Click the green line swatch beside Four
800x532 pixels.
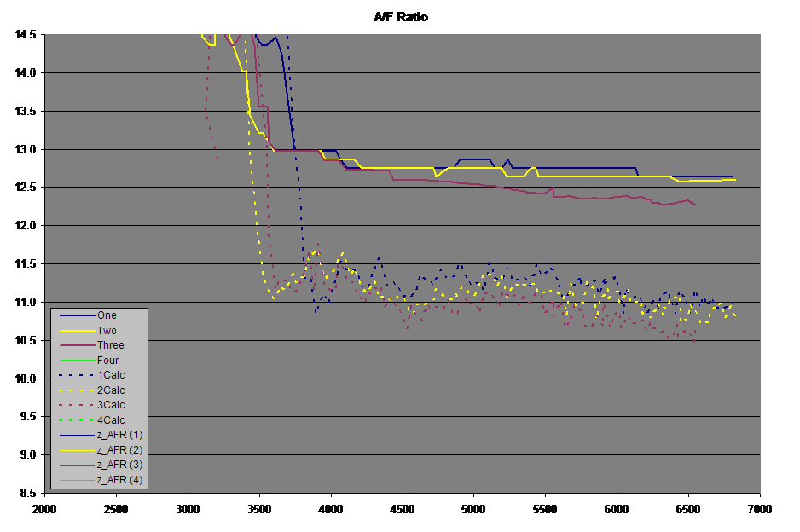click(x=72, y=361)
